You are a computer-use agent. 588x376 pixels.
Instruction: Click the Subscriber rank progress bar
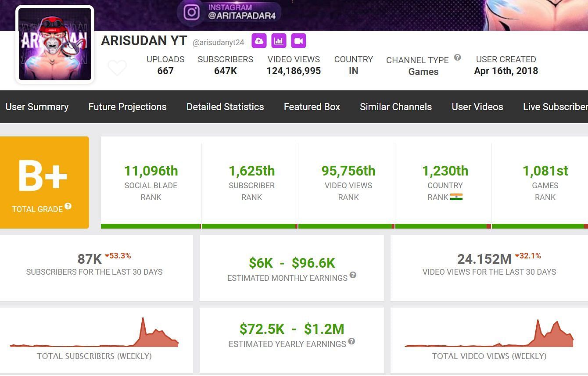[250, 226]
